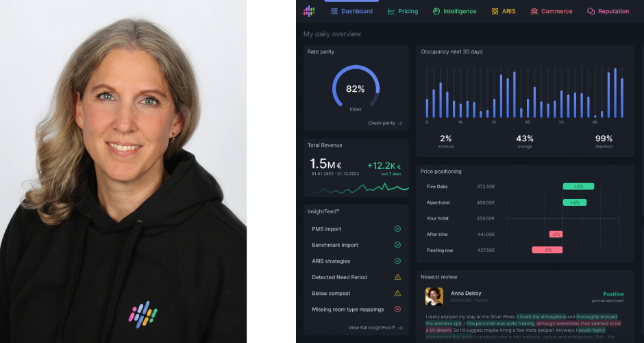Click the Dashboard grid icon
This screenshot has height=343, width=644.
pos(334,12)
